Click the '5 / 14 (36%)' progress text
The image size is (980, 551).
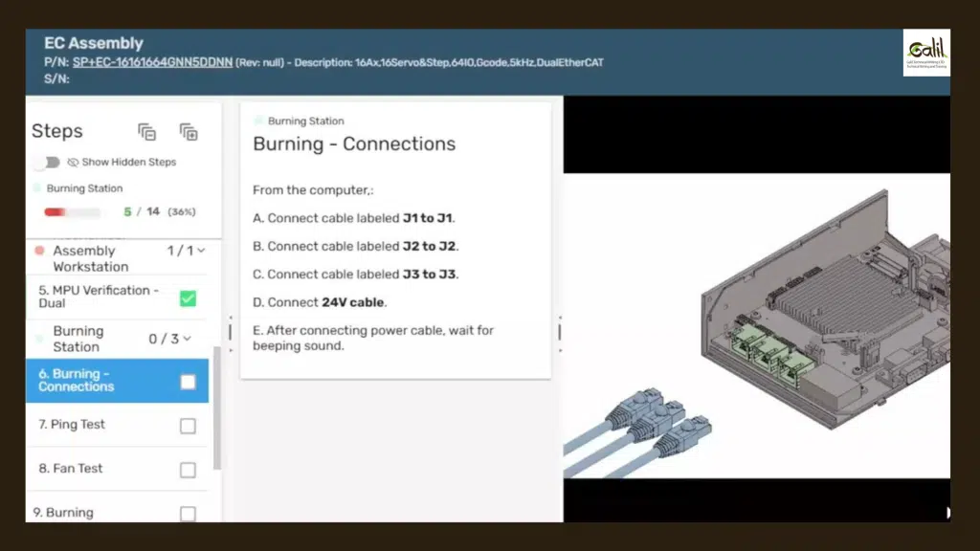point(160,211)
